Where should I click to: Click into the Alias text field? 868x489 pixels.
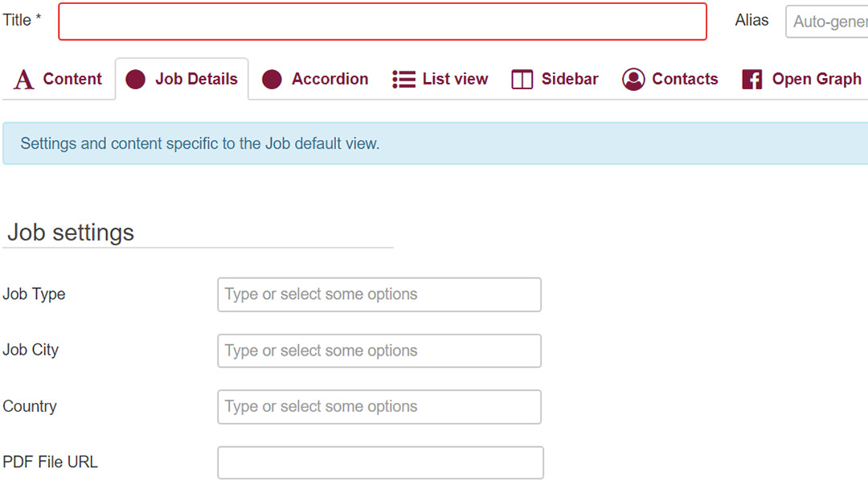[826, 22]
